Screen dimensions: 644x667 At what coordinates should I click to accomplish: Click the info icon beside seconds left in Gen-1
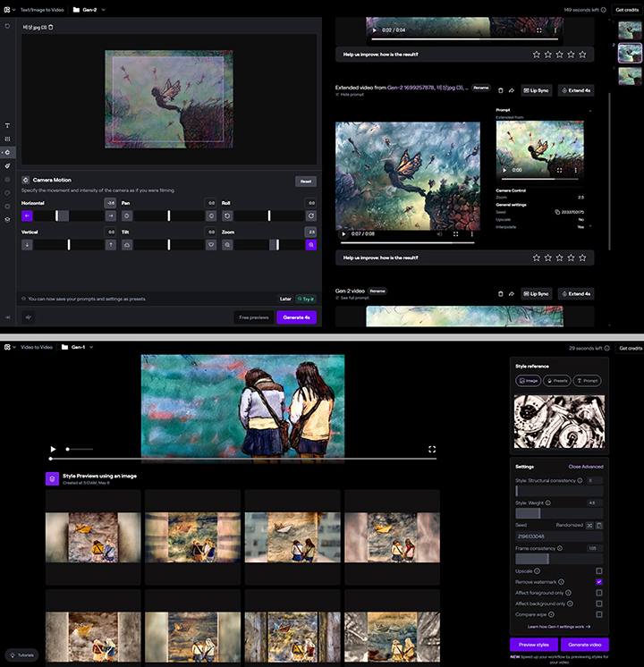tap(607, 348)
